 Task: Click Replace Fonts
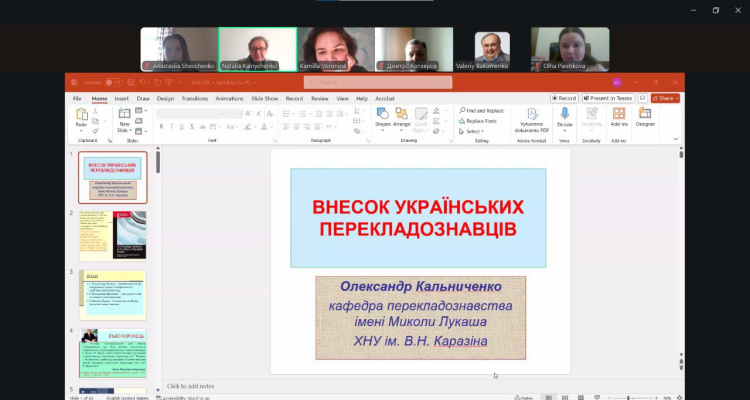coord(477,121)
